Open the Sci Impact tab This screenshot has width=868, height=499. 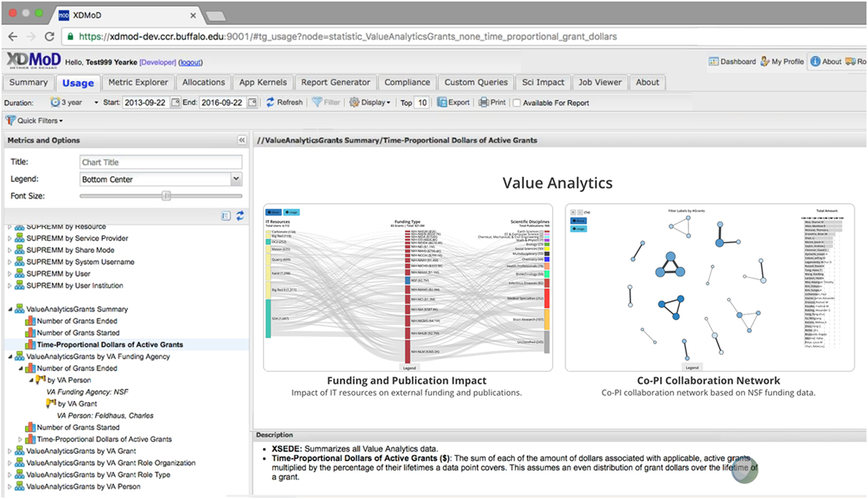[x=543, y=83]
